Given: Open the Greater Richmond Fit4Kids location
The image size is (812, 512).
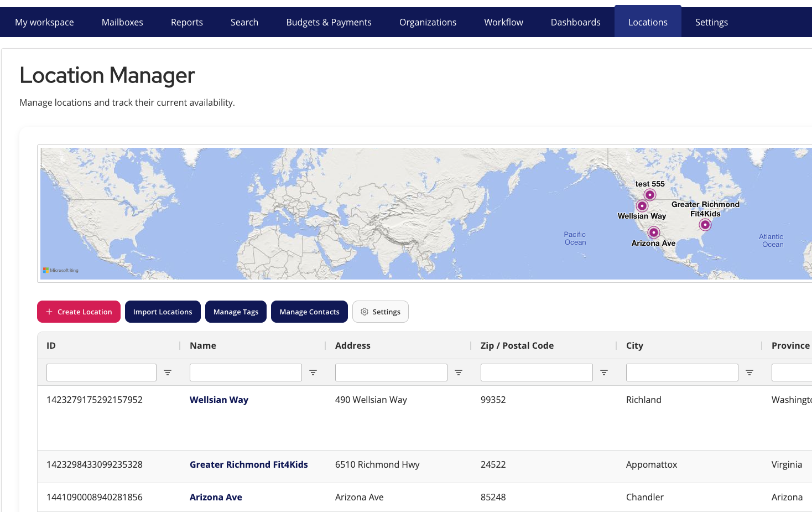Looking at the screenshot, I should [x=249, y=464].
